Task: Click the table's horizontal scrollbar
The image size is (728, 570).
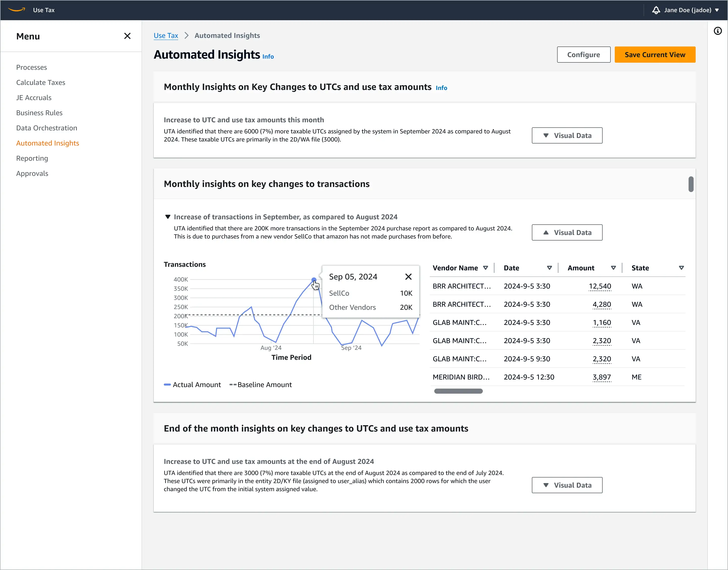Action: point(458,391)
